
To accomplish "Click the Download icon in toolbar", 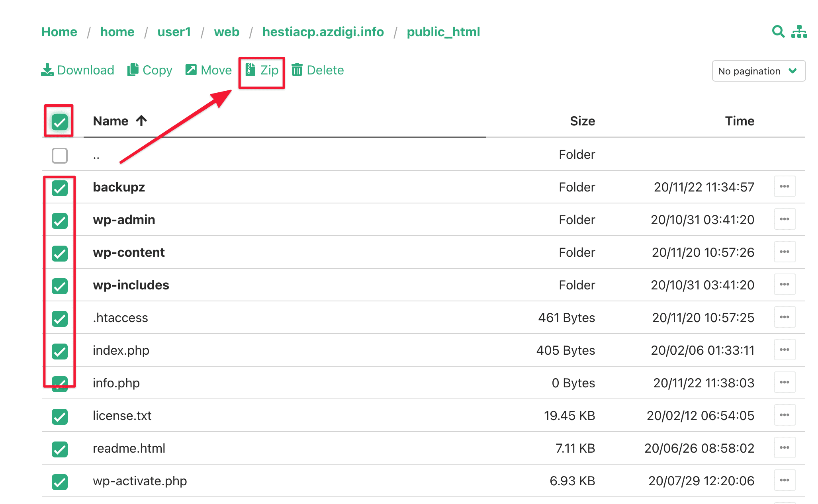I will point(47,70).
